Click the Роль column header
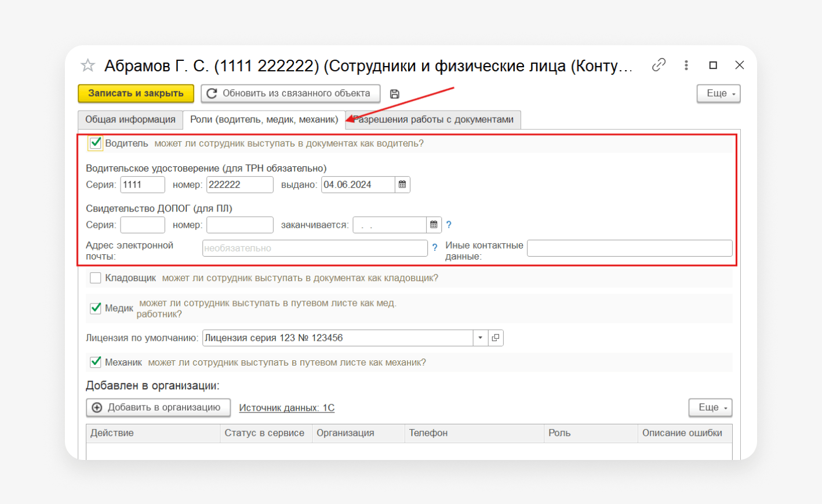This screenshot has width=822, height=504. point(591,433)
